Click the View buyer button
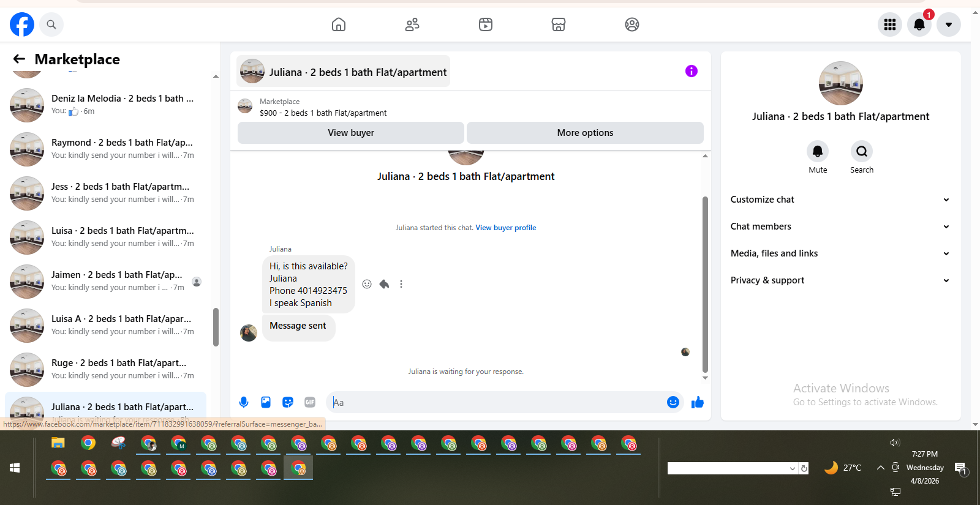 pos(351,133)
